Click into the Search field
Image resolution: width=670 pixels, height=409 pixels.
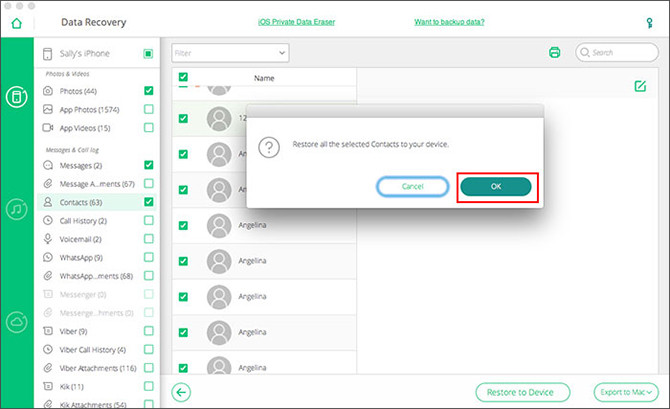tap(616, 52)
